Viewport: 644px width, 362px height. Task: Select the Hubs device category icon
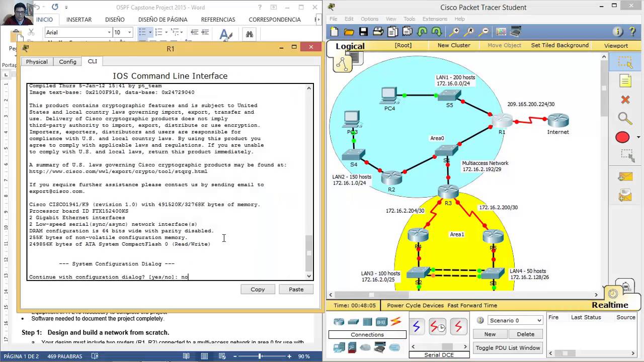point(367,322)
